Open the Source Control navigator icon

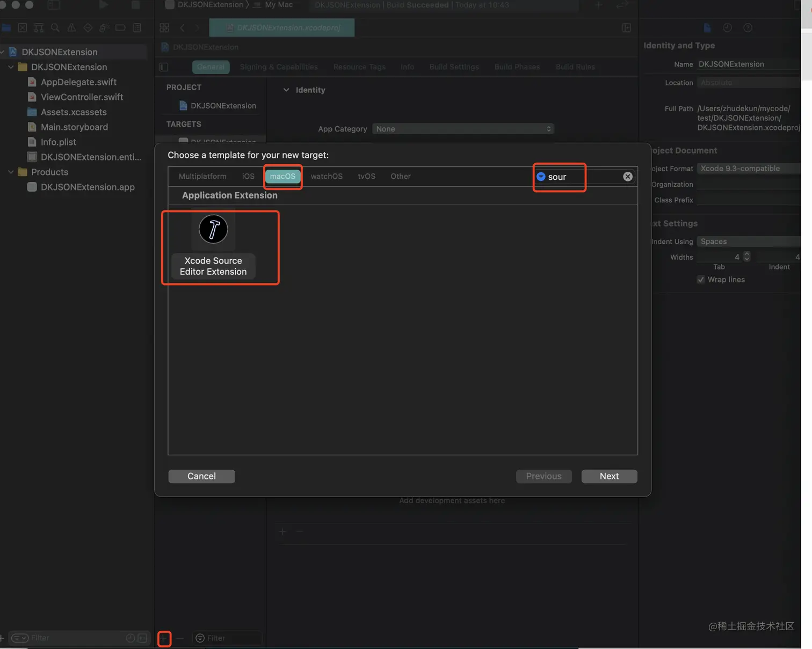click(x=22, y=27)
